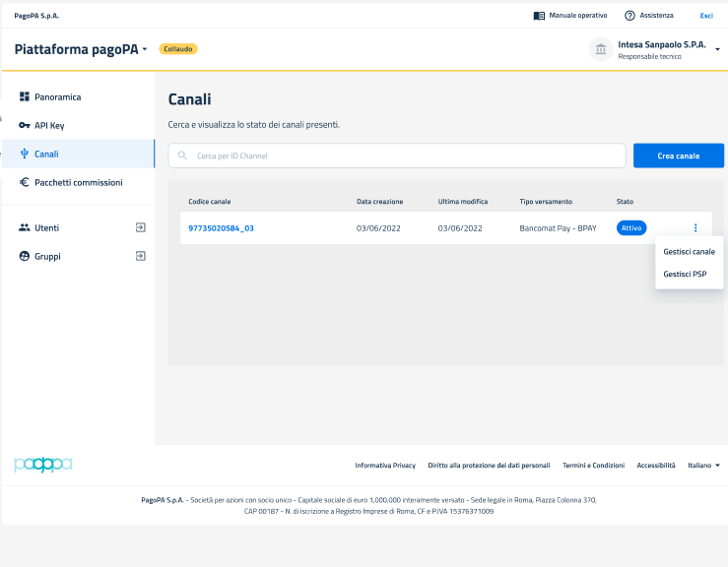Expand the Piattaforma pagoPA product dropdown

click(145, 49)
